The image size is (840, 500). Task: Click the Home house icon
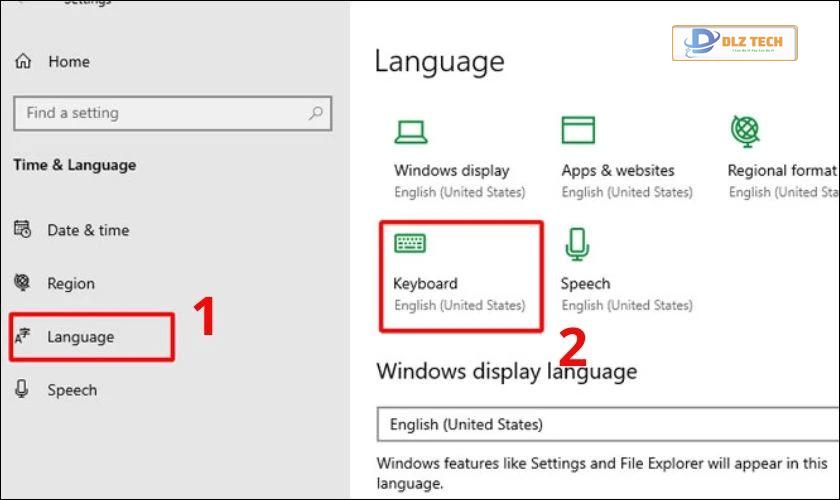tap(23, 61)
